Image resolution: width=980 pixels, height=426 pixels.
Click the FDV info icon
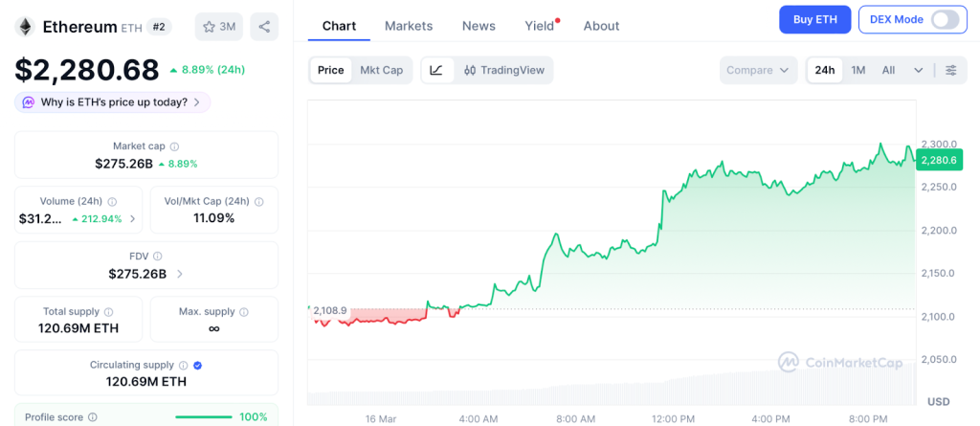158,257
